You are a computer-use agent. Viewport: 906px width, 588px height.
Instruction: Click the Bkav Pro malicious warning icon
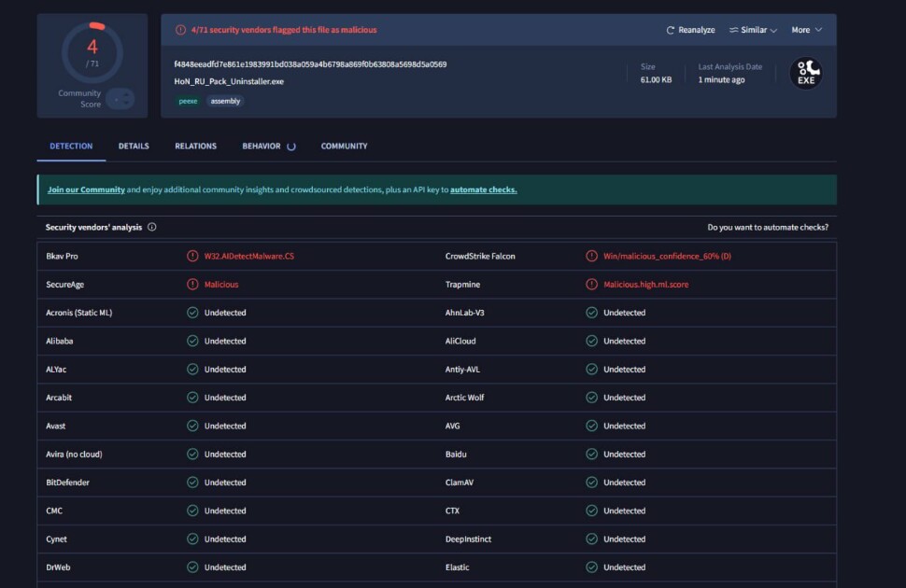coord(192,256)
